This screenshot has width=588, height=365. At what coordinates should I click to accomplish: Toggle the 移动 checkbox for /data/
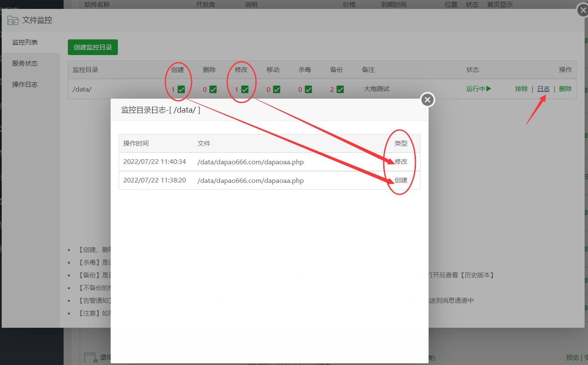(277, 89)
